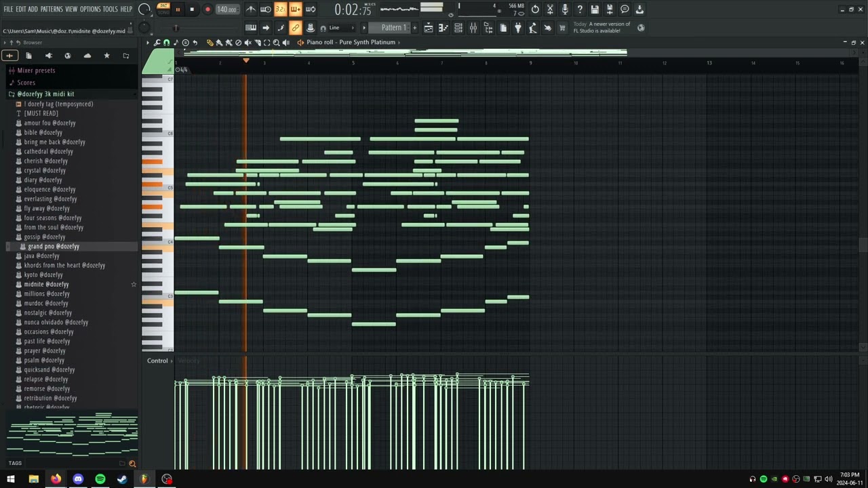Select the piano roll playback scrub speaker tool

pyautogui.click(x=285, y=43)
